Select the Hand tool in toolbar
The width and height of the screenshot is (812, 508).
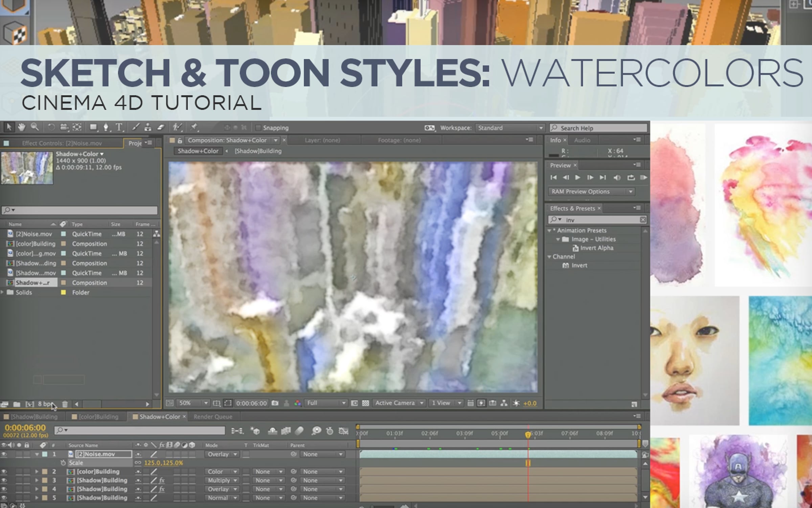click(x=22, y=127)
